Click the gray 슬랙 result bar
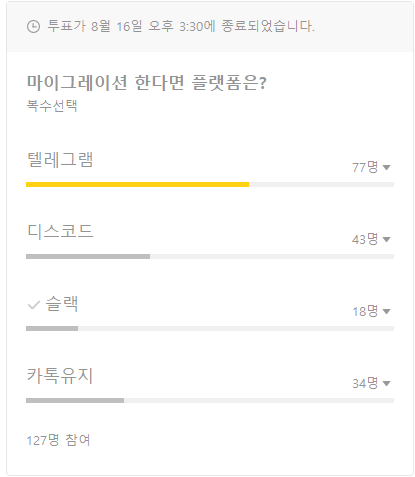 point(52,328)
